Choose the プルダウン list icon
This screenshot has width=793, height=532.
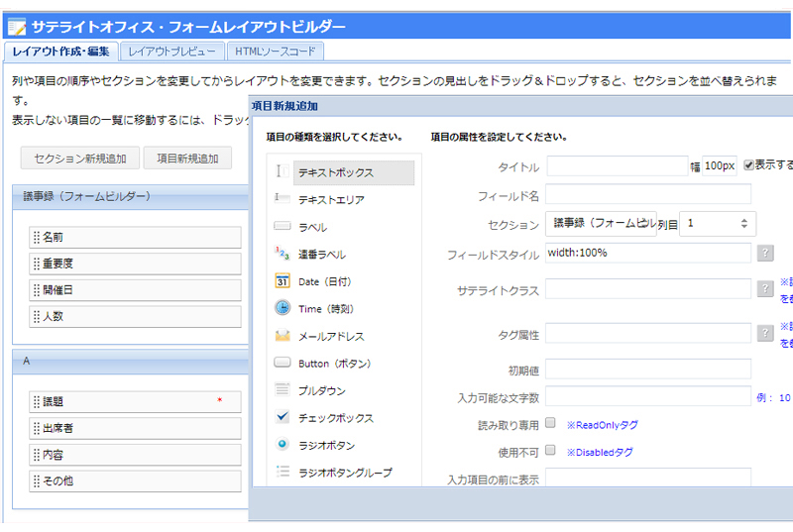coord(283,389)
